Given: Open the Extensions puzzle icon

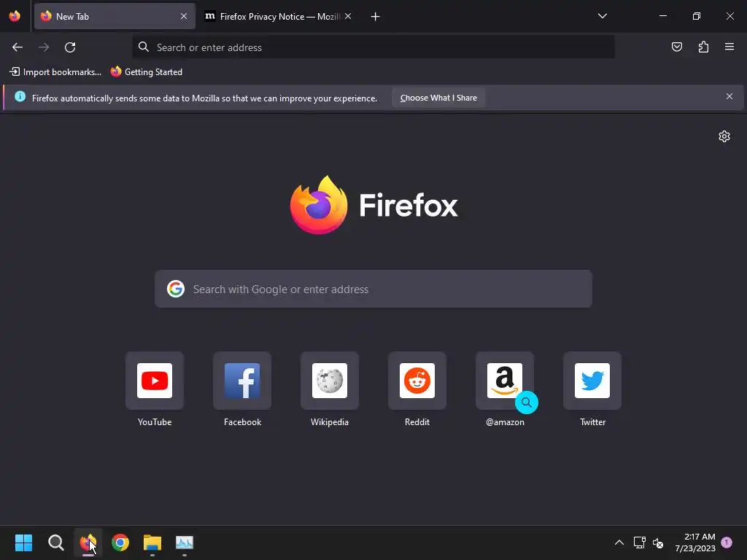Looking at the screenshot, I should pyautogui.click(x=703, y=47).
